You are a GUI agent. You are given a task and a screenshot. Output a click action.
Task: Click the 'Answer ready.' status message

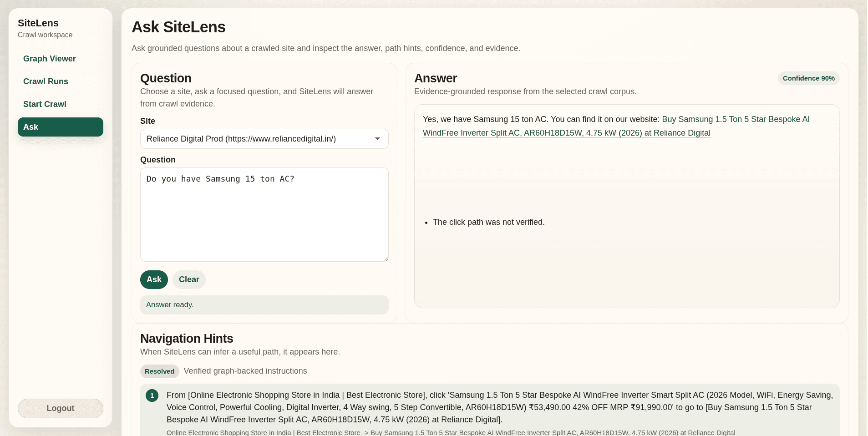pyautogui.click(x=264, y=305)
